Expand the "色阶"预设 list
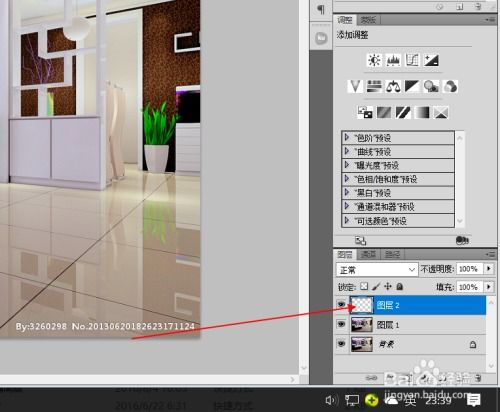 coord(347,137)
